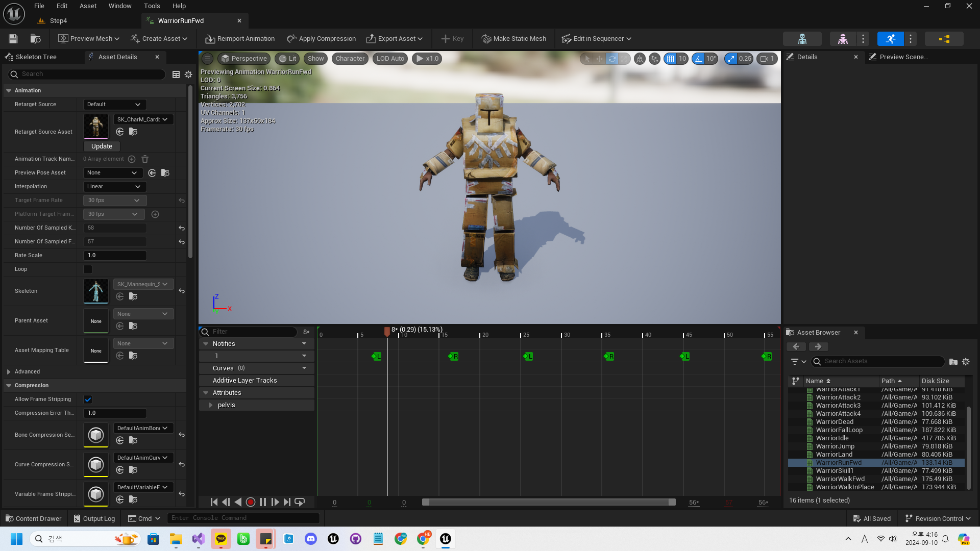The width and height of the screenshot is (980, 551).
Task: Reset Number Of Sampled Keys to default
Action: [x=182, y=228]
